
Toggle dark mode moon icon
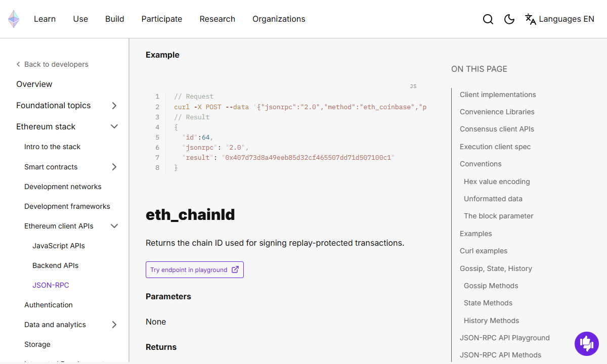[x=509, y=19]
